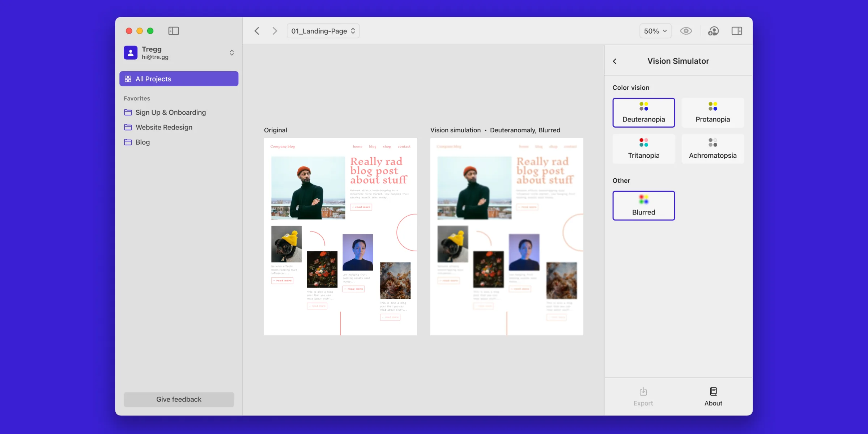
Task: Click the Original landing page thumbnail
Action: (340, 237)
